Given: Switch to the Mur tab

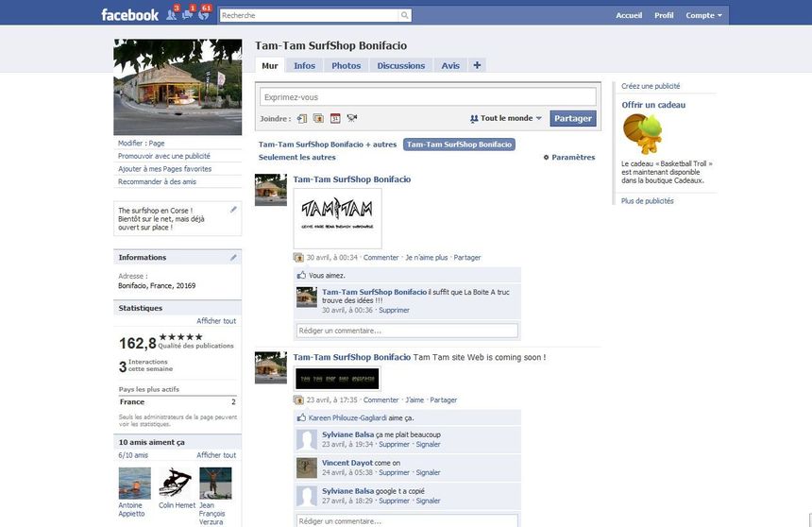Looking at the screenshot, I should [x=270, y=65].
